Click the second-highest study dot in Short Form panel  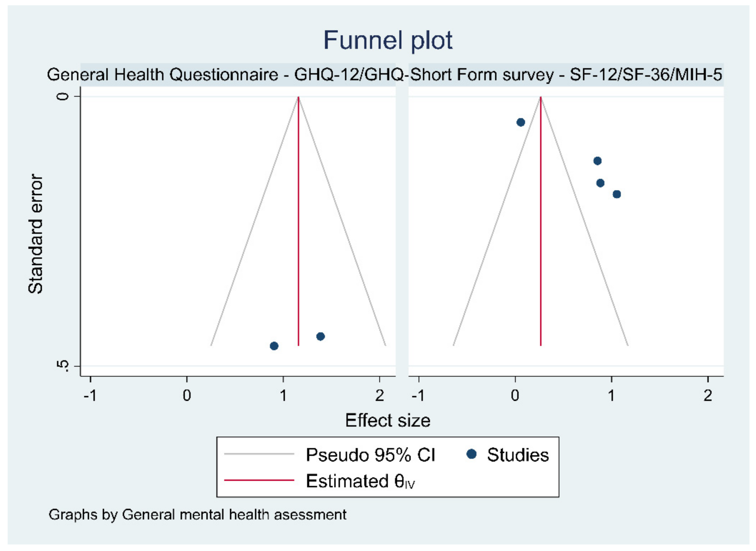tap(598, 161)
